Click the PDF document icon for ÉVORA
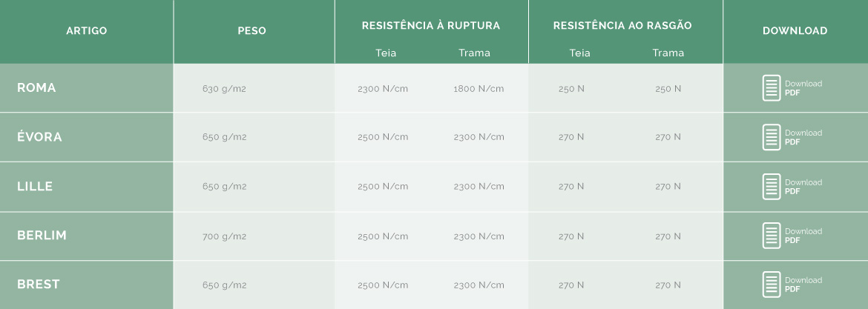Screen dimensions: 868x309 (x=771, y=137)
